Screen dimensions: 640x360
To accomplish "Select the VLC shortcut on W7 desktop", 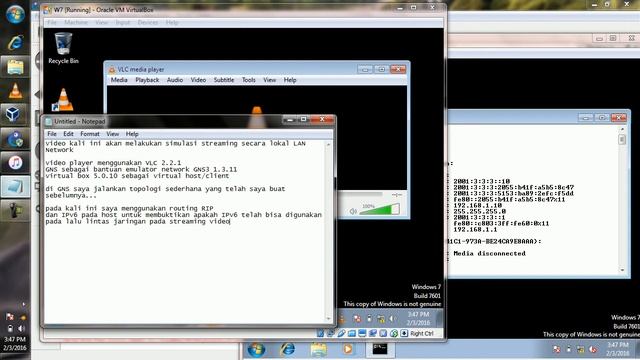I will 63,100.
